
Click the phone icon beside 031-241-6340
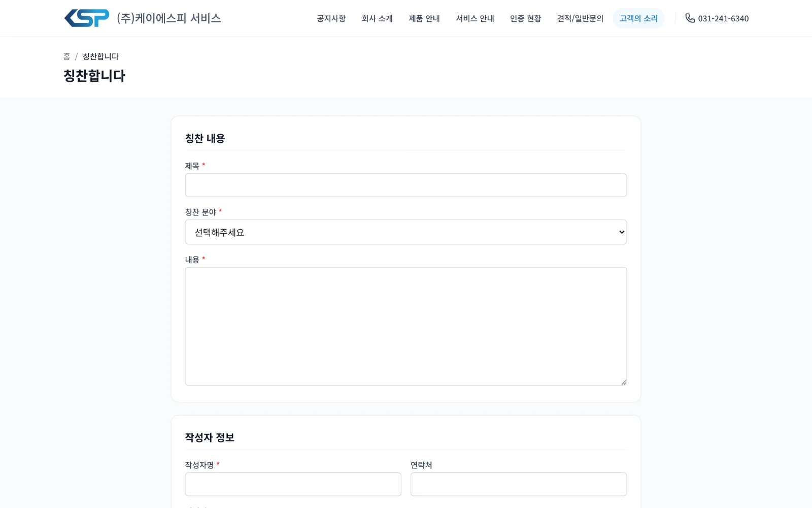pyautogui.click(x=690, y=18)
